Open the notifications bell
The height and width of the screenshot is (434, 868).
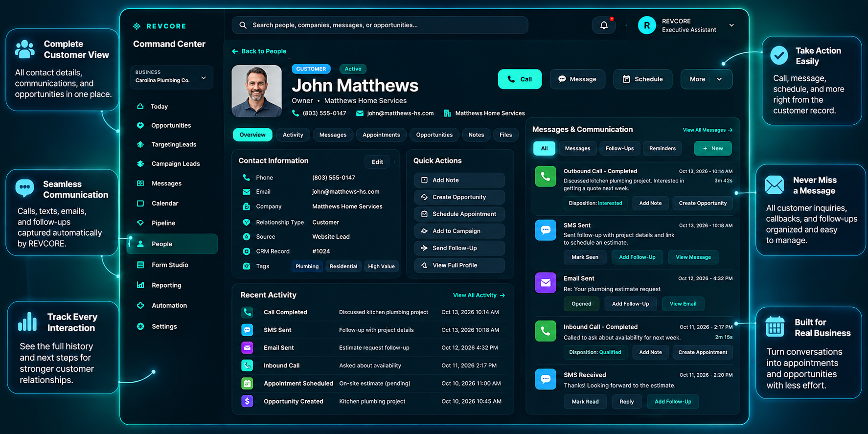point(604,25)
